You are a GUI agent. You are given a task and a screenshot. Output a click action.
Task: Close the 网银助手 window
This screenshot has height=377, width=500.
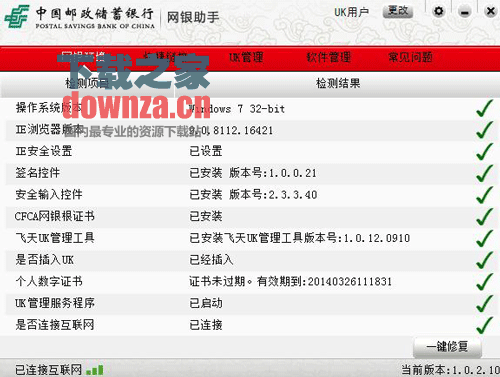[x=491, y=12]
